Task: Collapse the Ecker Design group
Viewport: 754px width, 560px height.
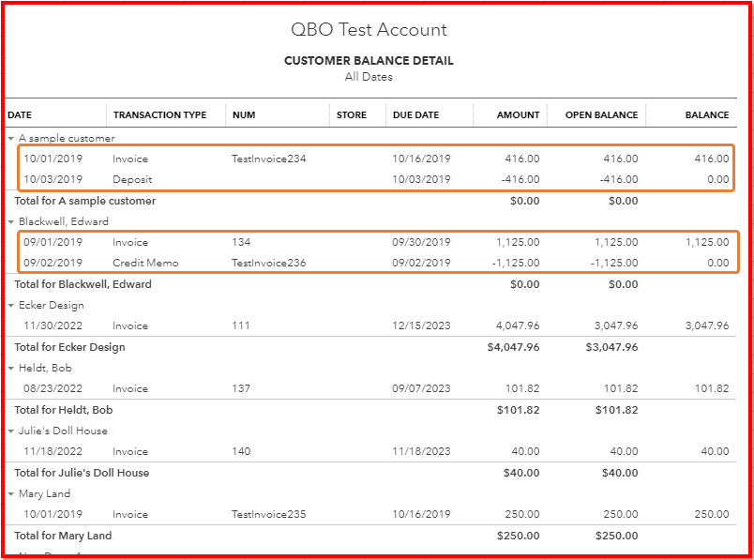Action: (x=12, y=305)
